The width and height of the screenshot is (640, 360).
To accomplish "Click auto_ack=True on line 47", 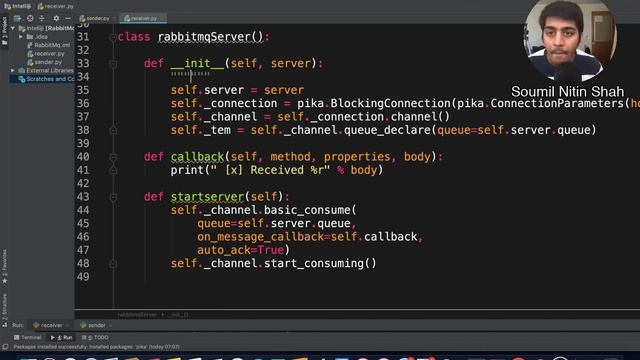I will pyautogui.click(x=240, y=250).
